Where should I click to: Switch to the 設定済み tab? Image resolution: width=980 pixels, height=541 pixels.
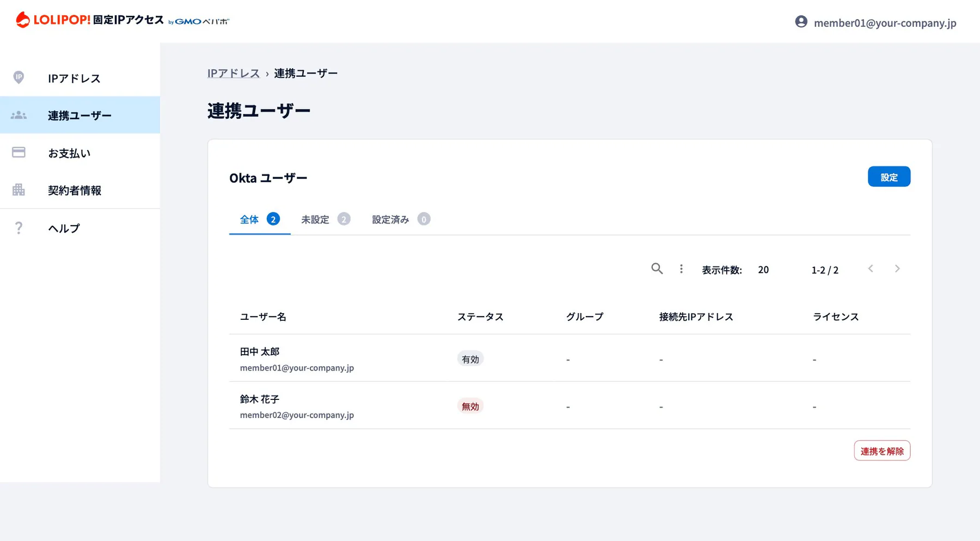(x=401, y=220)
